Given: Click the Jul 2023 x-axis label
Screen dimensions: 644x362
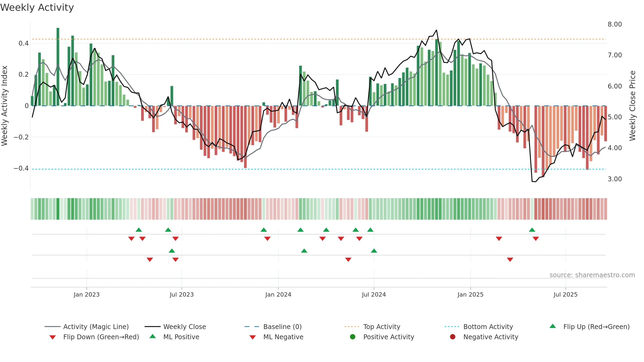Looking at the screenshot, I should coord(182,294).
